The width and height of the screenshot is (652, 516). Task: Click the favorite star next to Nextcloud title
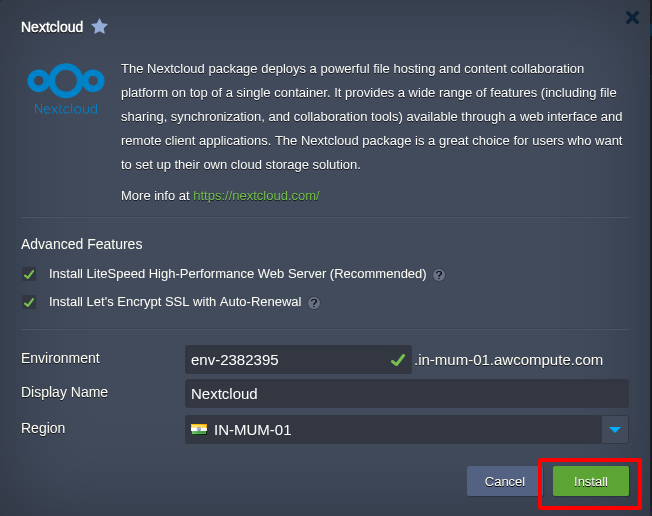(x=99, y=27)
